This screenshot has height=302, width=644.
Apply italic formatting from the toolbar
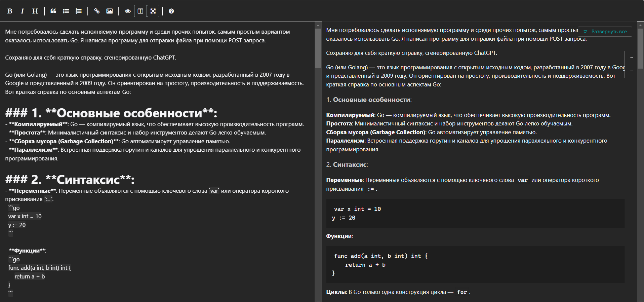click(22, 11)
